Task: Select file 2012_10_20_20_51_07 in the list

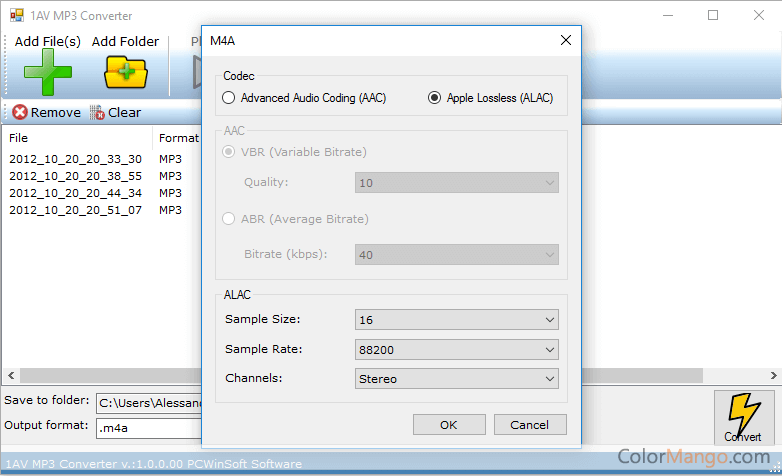Action: click(x=75, y=210)
